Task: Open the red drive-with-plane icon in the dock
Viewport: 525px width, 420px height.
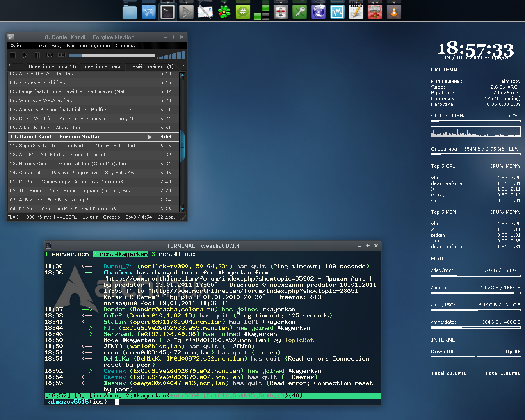Action: click(375, 12)
